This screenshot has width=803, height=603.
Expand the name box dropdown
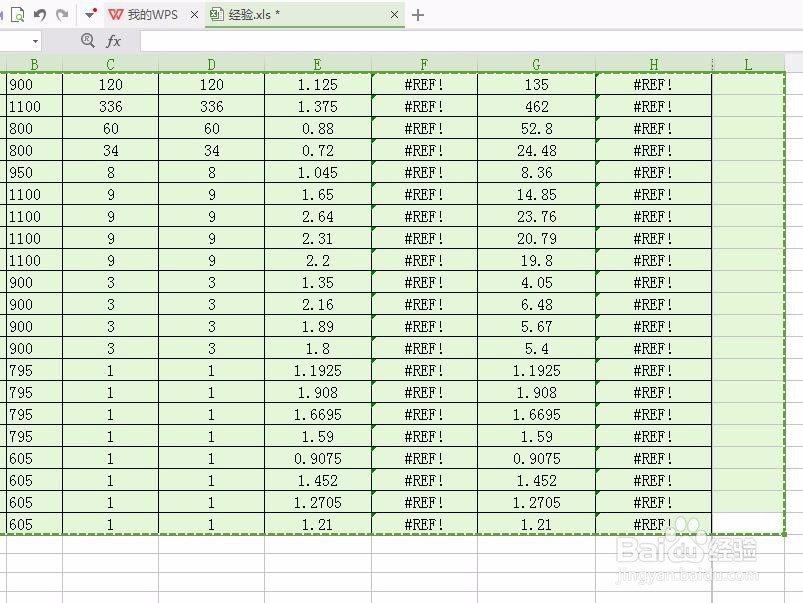tap(35, 41)
